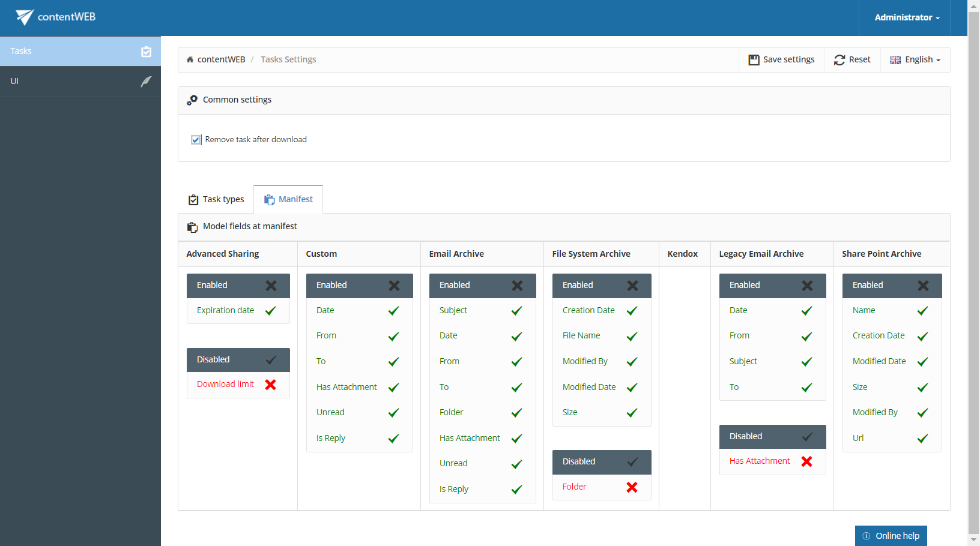Screen dimensions: 980x546
Task: Click the Tasks Settings breadcrumb text
Action: coord(288,59)
